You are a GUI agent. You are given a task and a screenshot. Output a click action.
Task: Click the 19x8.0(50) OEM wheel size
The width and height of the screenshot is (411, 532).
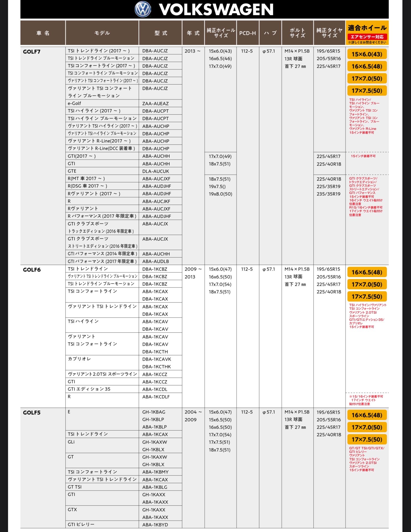pos(220,194)
